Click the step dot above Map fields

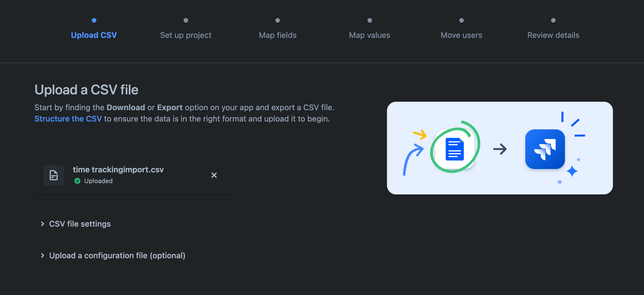[x=278, y=20]
